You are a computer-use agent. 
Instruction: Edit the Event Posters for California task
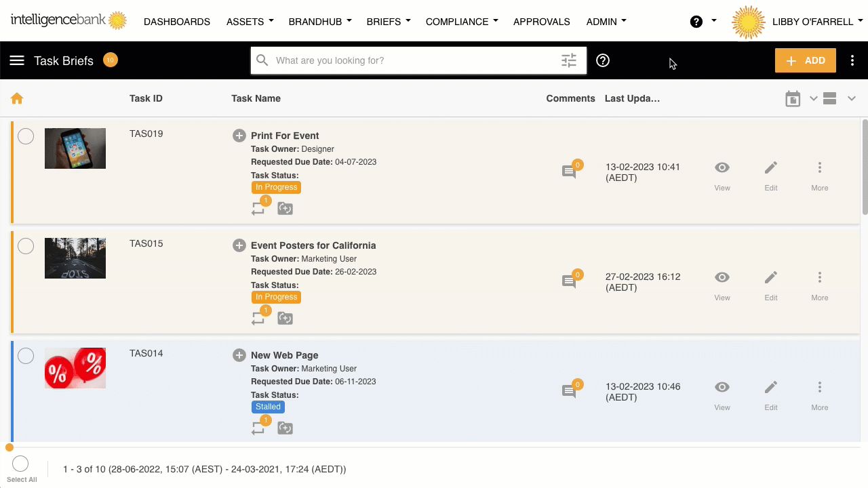click(770, 283)
